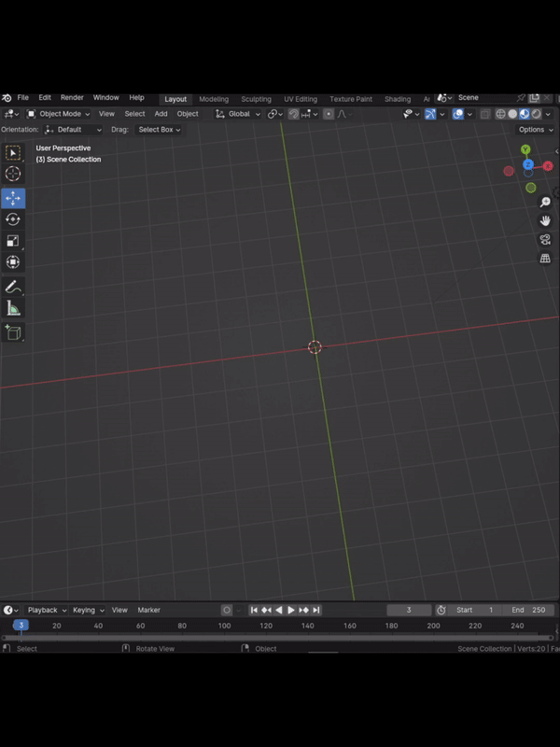The width and height of the screenshot is (560, 747).
Task: Open the Object Mode dropdown
Action: click(x=59, y=114)
